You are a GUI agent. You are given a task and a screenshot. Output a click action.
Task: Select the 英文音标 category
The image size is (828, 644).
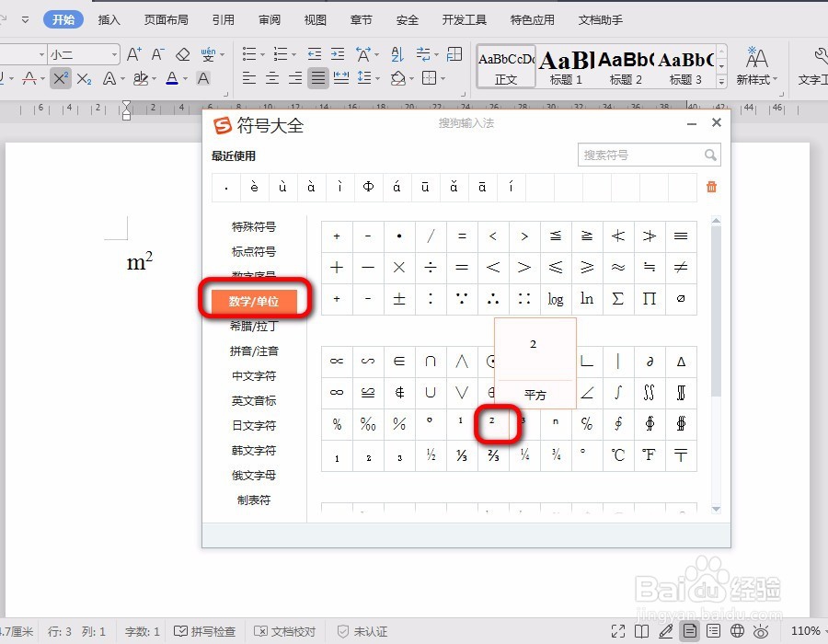click(254, 400)
